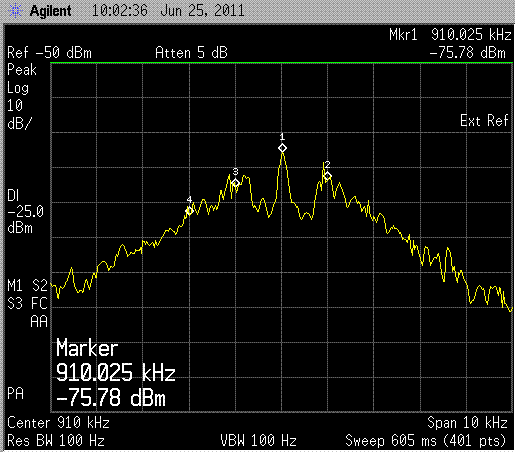Viewport: 515px width, 452px height.
Task: Click the large Marker 910.025 kHz active function text
Action: 116,373
